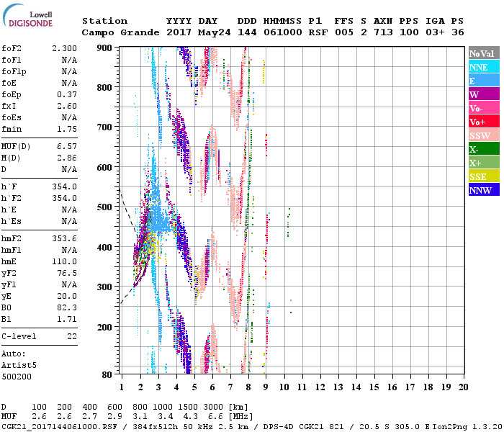
Task: Click the X+ light green legend swatch
Action: click(484, 163)
